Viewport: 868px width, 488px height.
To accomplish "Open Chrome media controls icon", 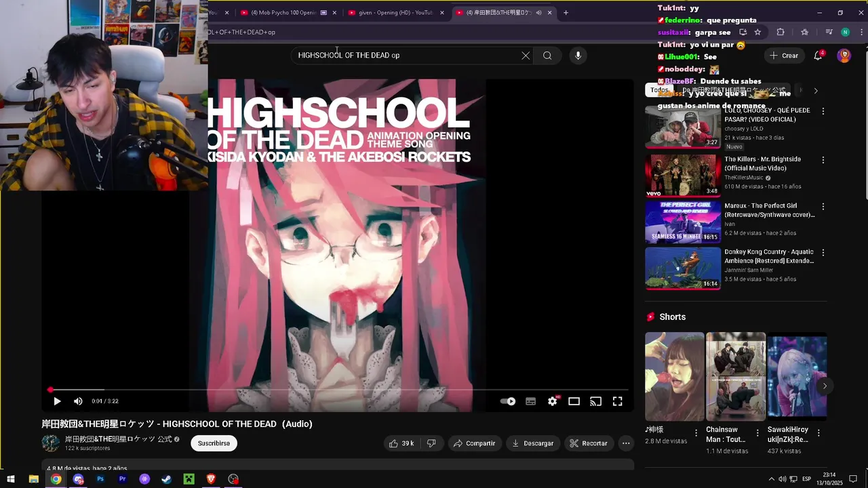I will coord(829,32).
